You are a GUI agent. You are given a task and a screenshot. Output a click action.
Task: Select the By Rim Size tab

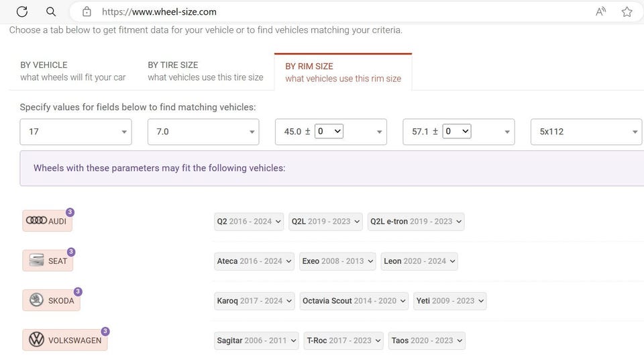pyautogui.click(x=343, y=72)
